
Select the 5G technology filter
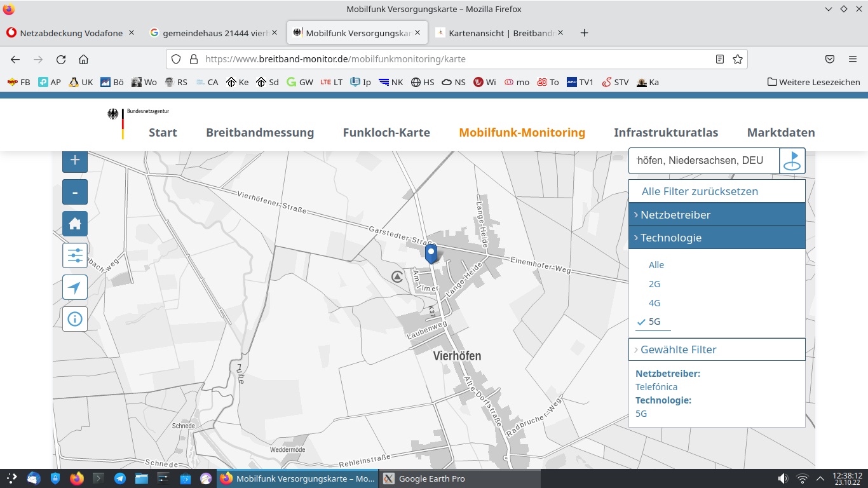[x=653, y=322]
